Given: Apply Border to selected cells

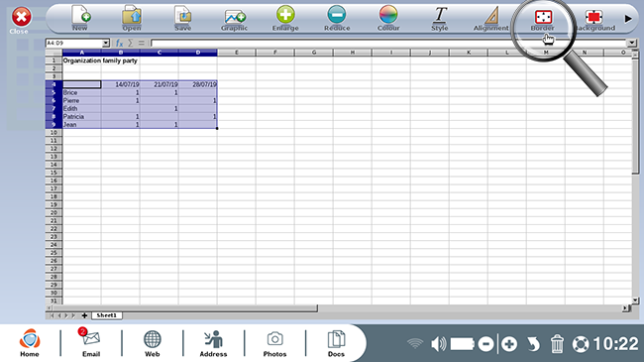Looking at the screenshot, I should [543, 17].
